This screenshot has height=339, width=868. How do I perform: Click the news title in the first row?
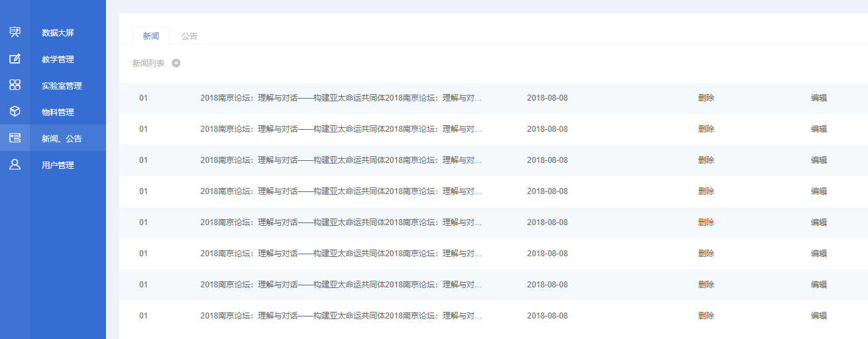click(341, 98)
